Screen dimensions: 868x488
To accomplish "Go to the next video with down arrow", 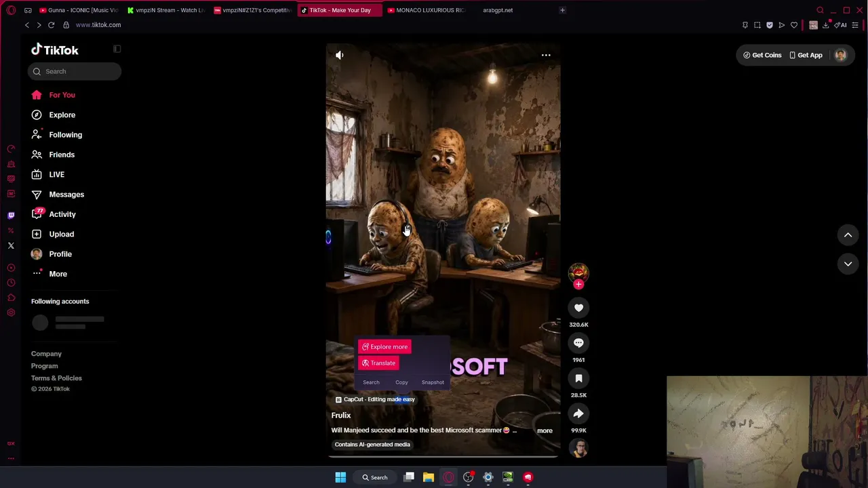I will point(848,264).
